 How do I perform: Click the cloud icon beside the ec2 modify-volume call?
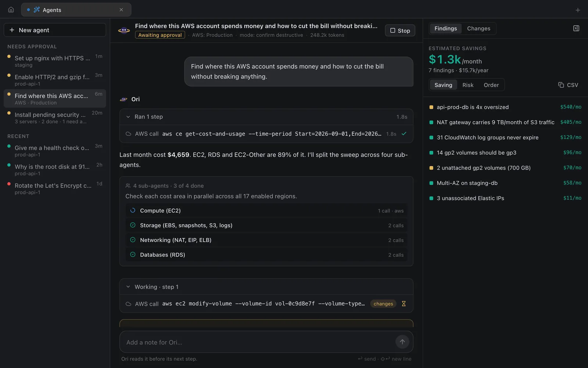pyautogui.click(x=128, y=304)
